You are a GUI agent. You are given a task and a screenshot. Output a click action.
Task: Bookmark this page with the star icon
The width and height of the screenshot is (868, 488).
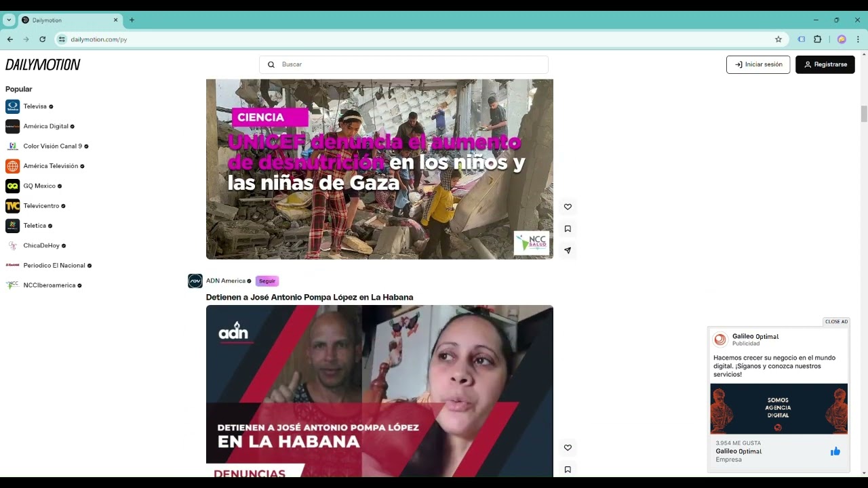pos(778,39)
